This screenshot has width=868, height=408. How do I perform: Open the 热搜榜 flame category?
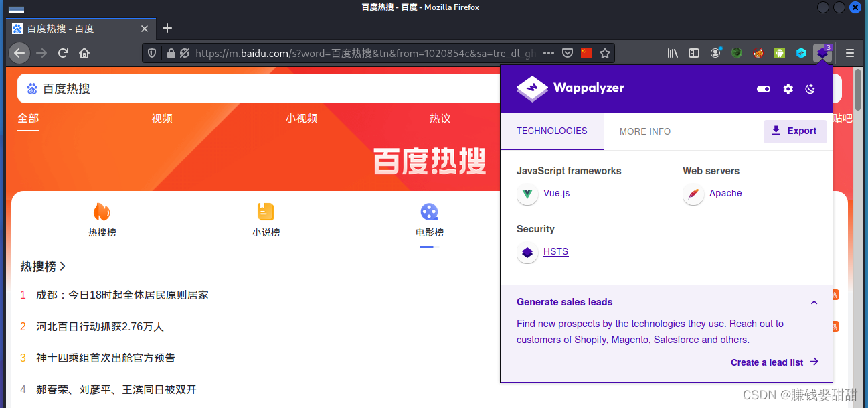[102, 220]
